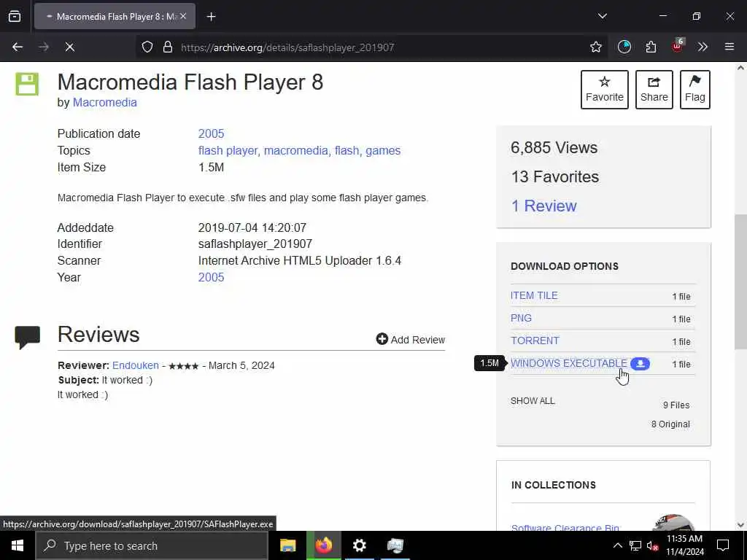
Task: Open File Explorer from the taskbar
Action: click(x=287, y=545)
